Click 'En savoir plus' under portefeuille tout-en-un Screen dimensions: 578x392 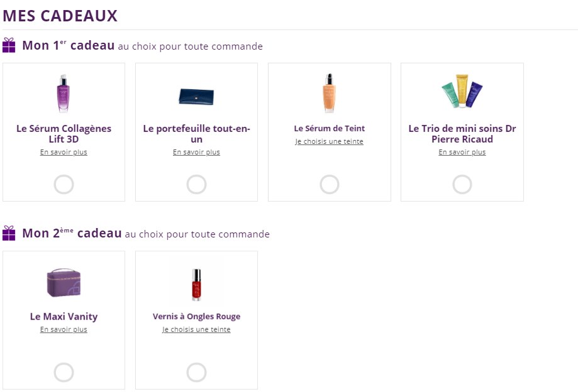[x=196, y=152]
